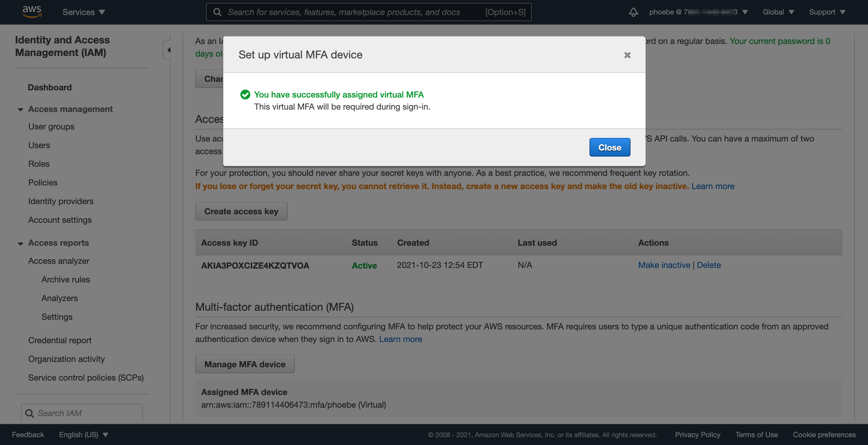Open the notifications bell icon

pos(633,12)
